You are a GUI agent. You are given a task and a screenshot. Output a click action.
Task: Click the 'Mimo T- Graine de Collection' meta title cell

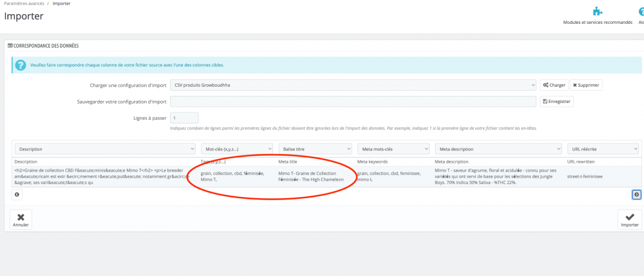pos(311,176)
